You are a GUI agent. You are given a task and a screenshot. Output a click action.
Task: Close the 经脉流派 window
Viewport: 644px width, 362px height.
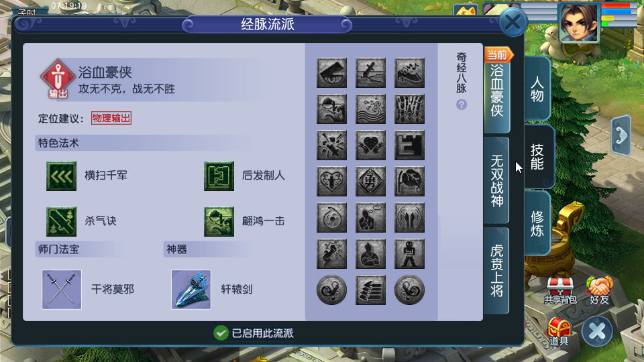513,21
